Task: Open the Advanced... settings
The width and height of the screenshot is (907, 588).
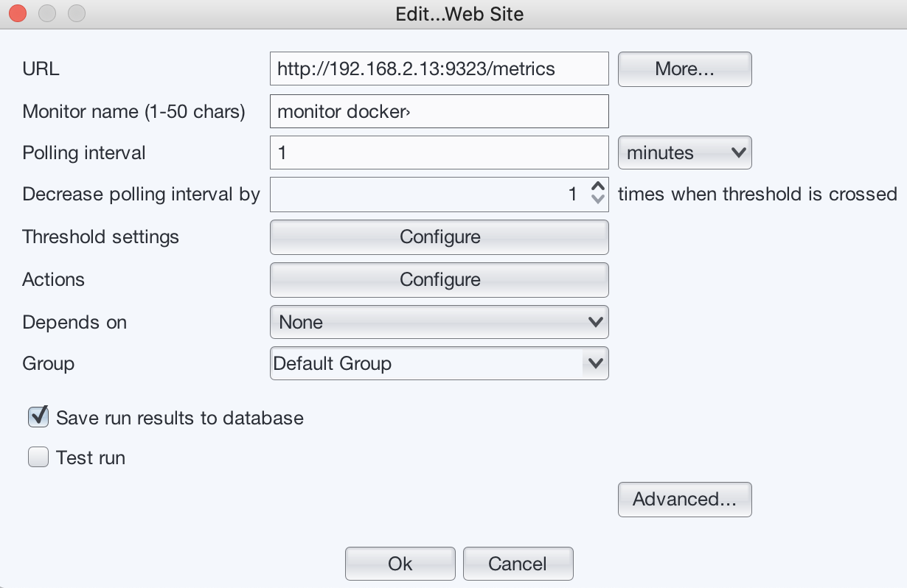Action: (684, 500)
